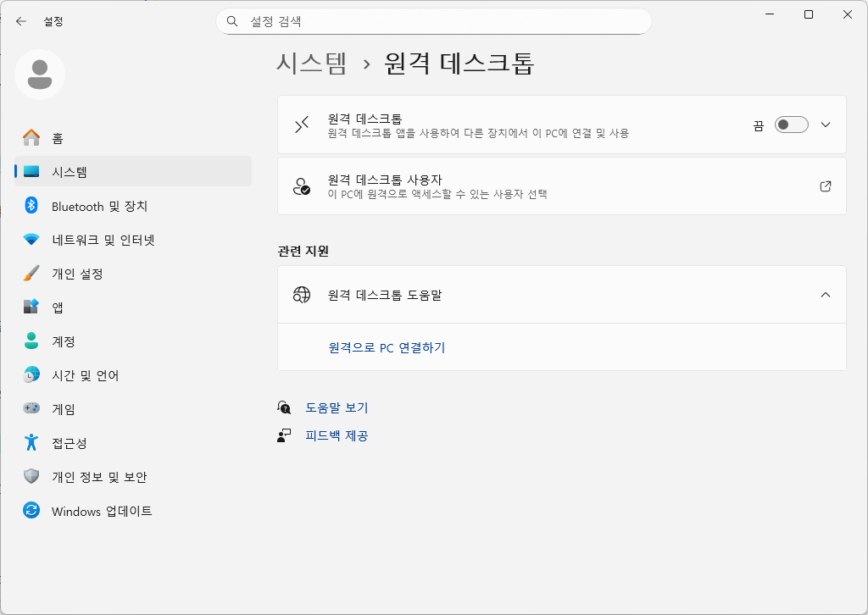Open the 원격 데스크톱 사용자 card
The image size is (868, 615).
562,186
